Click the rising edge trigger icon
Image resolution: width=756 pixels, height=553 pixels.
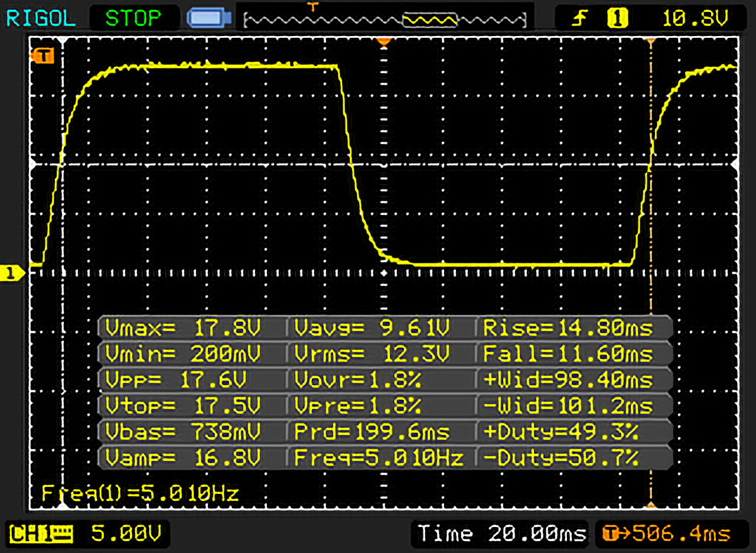click(x=579, y=19)
